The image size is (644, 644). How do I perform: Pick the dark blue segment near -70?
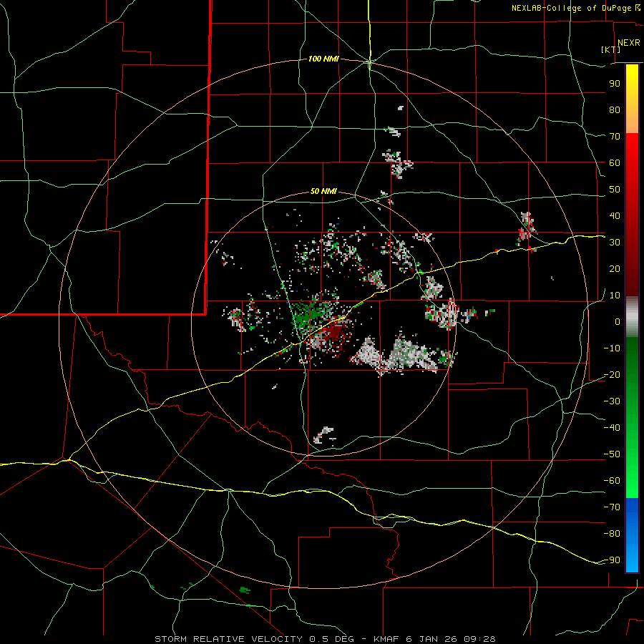[x=632, y=506]
